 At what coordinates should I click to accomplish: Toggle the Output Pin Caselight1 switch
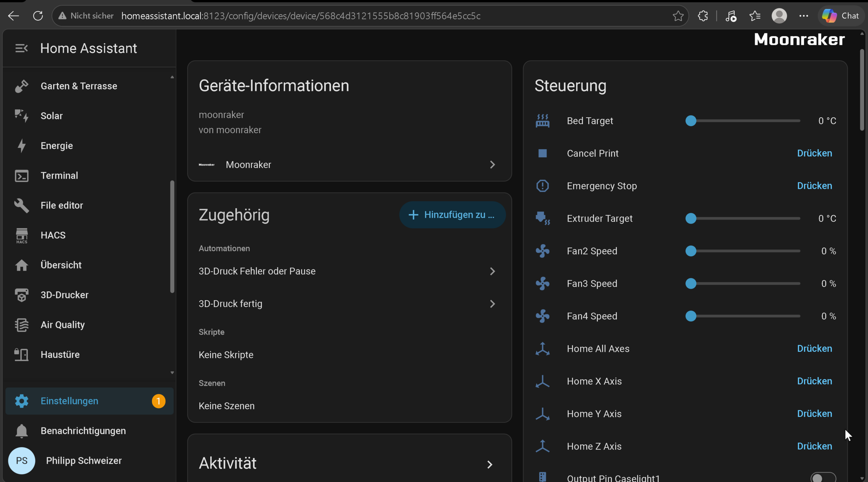point(823,477)
